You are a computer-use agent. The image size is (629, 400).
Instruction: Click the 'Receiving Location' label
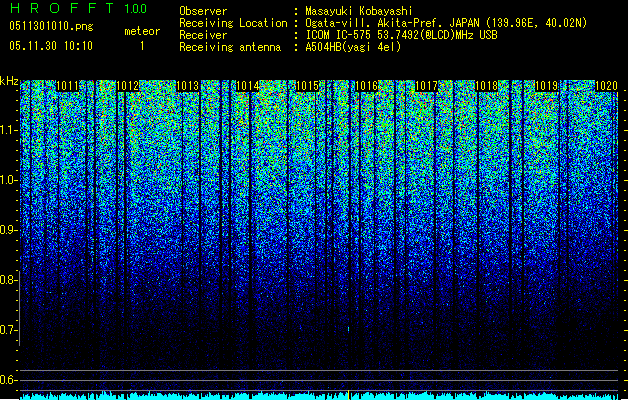coord(233,23)
